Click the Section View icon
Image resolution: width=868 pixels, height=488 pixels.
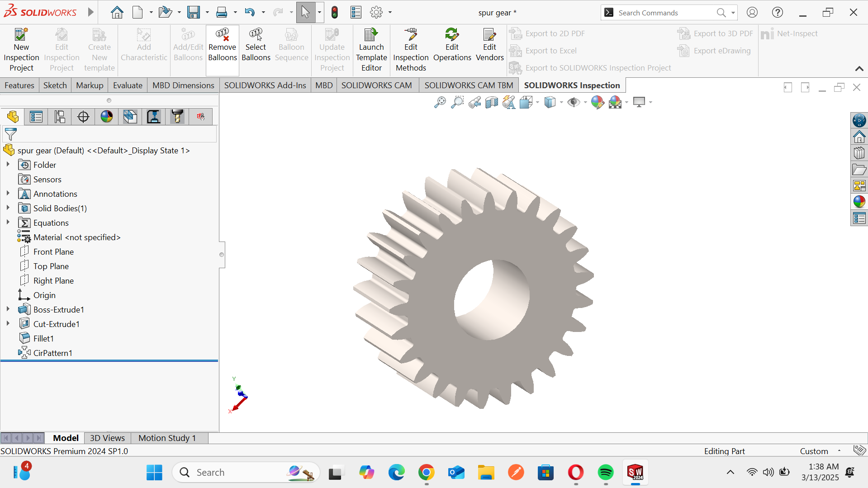click(x=492, y=102)
